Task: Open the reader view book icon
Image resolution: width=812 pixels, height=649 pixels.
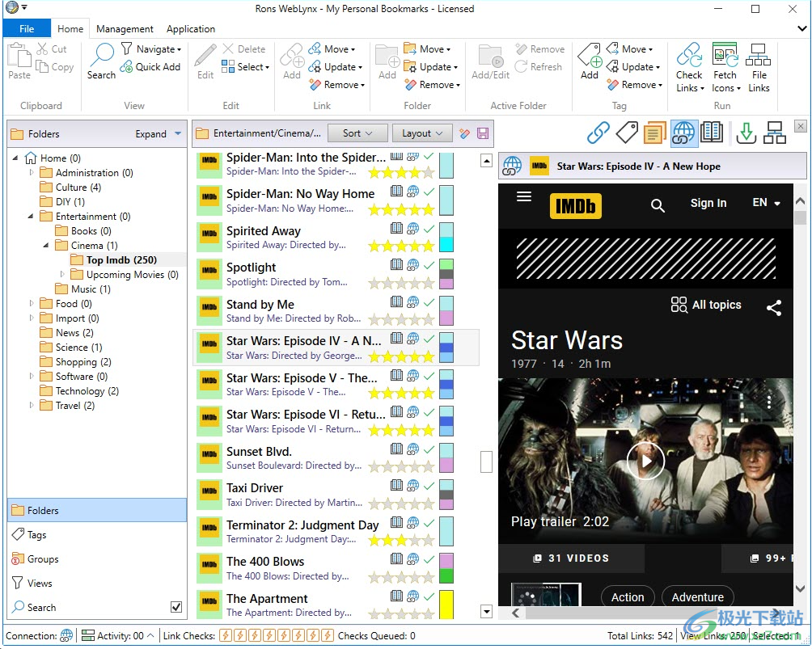Action: [x=712, y=133]
